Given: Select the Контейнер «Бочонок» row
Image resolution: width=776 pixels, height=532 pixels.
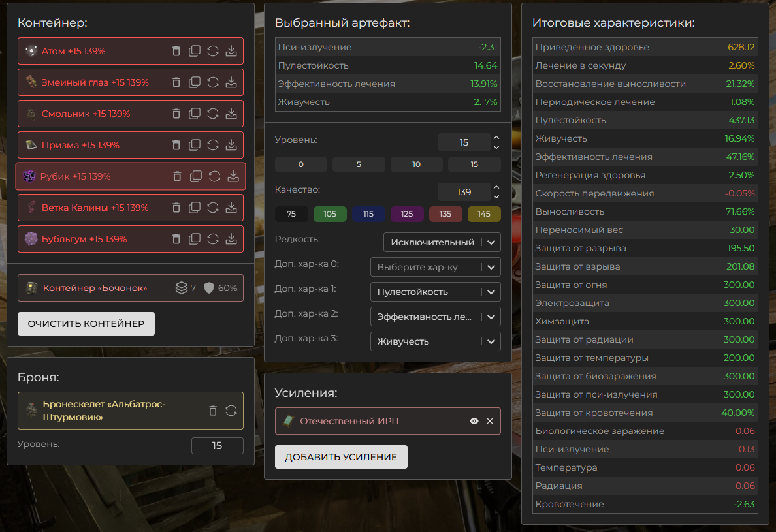Looking at the screenshot, I should [x=131, y=288].
